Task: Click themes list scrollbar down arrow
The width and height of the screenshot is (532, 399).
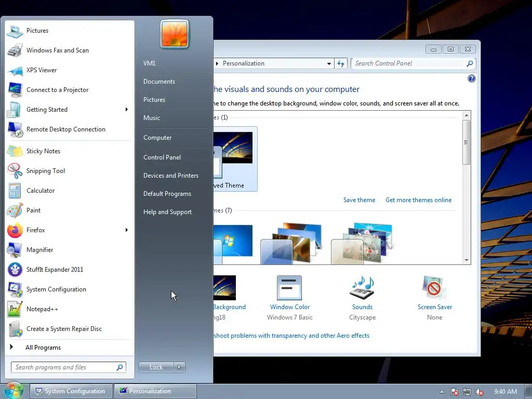Action: click(x=467, y=260)
